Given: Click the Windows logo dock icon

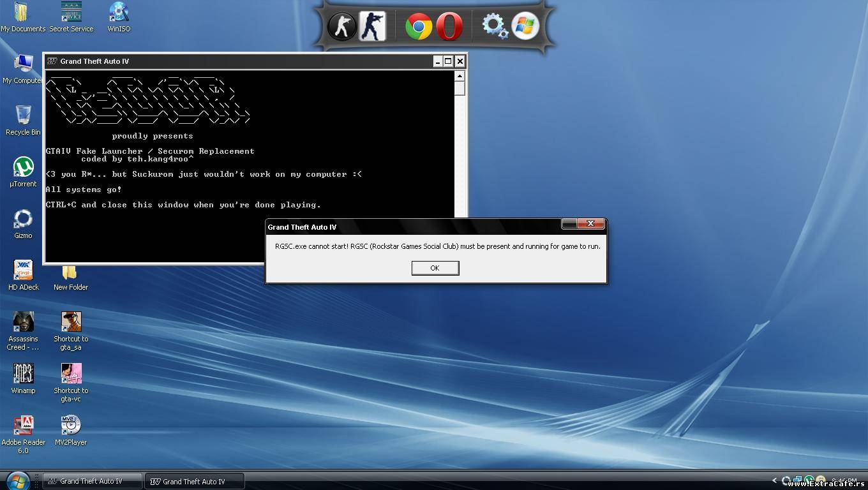Looking at the screenshot, I should tap(525, 27).
